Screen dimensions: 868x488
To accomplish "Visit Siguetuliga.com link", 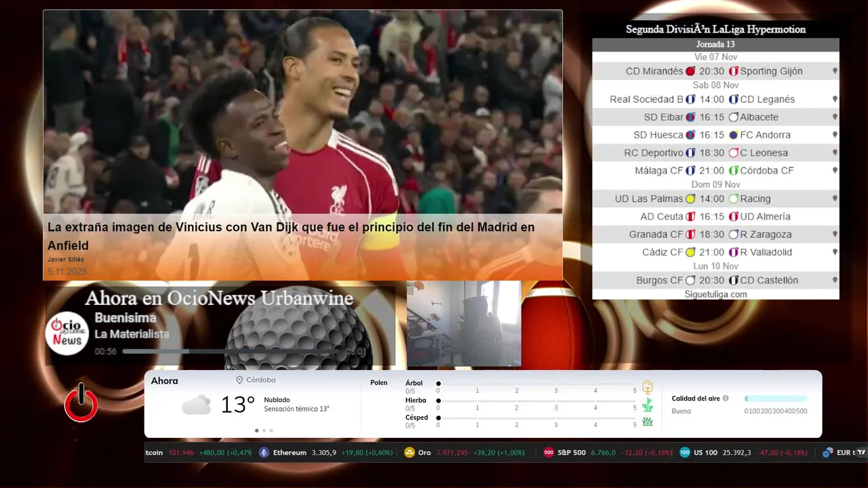I will pos(715,294).
